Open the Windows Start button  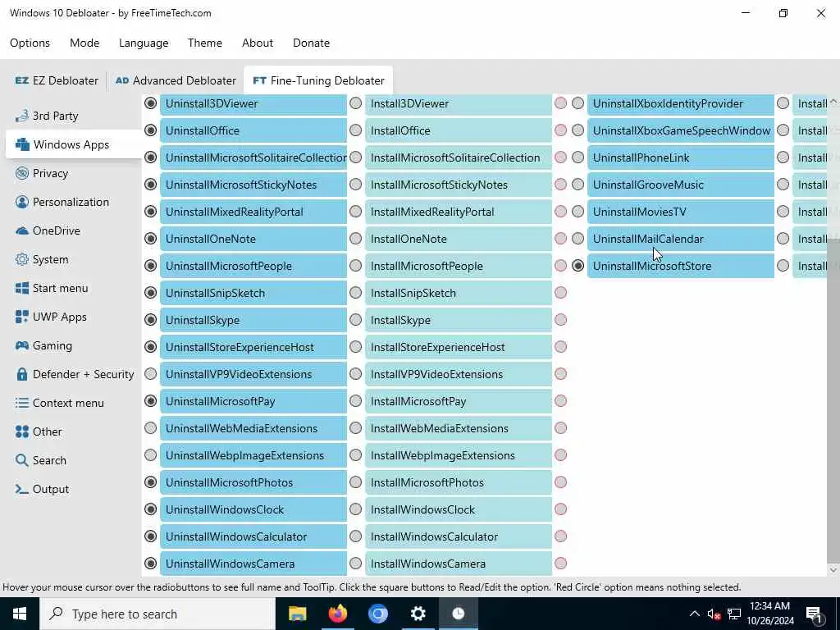[20, 614]
